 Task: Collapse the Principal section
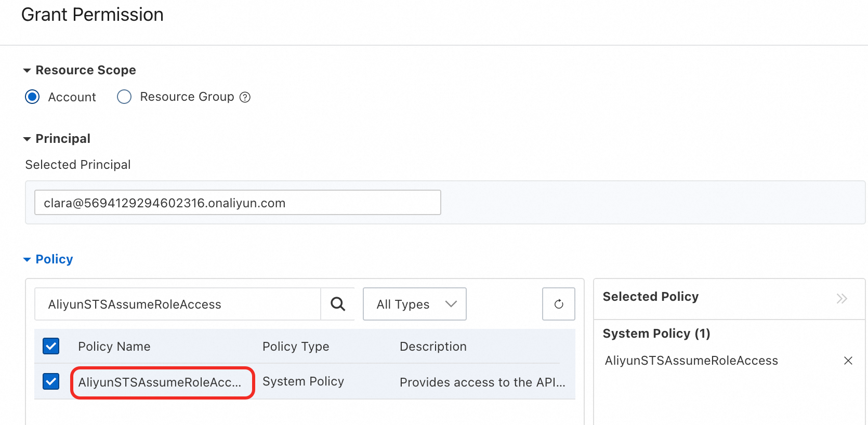(x=28, y=139)
